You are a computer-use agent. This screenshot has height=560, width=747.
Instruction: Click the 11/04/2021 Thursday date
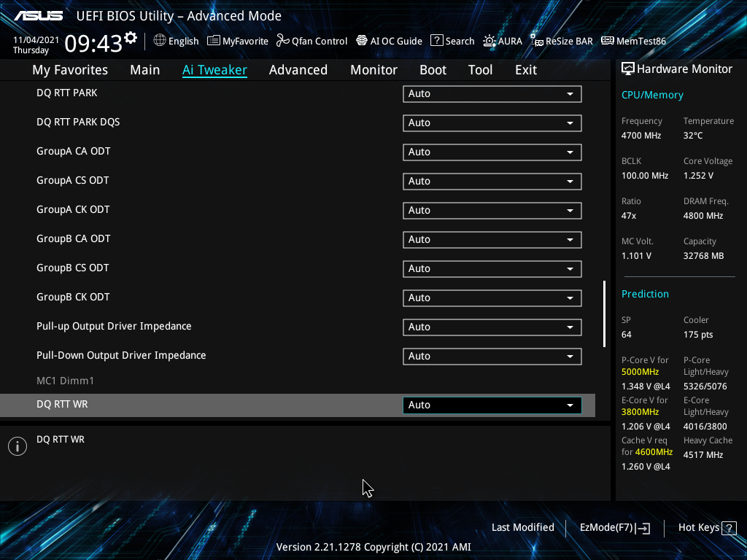(36, 45)
